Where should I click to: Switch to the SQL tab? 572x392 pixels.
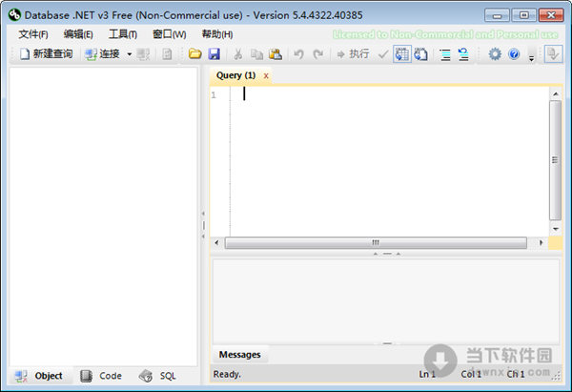click(157, 376)
